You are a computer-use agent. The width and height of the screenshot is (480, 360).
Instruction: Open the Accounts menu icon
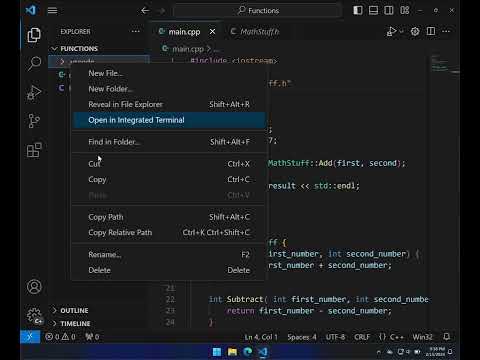(34, 287)
